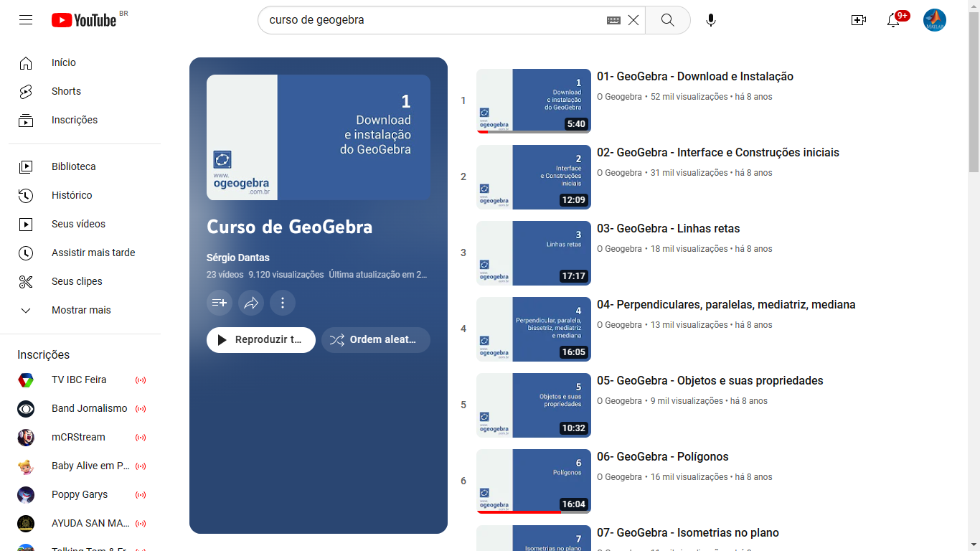980x551 pixels.
Task: Open Baby Alive channel subscription
Action: pos(85,466)
